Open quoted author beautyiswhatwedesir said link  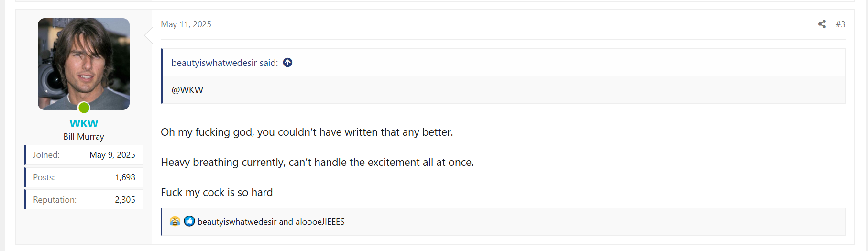click(224, 63)
